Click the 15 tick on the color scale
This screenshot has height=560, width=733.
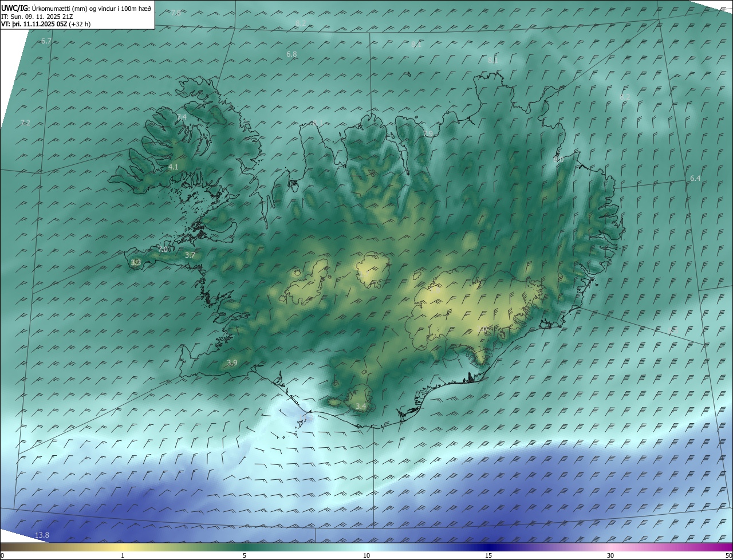488,556
